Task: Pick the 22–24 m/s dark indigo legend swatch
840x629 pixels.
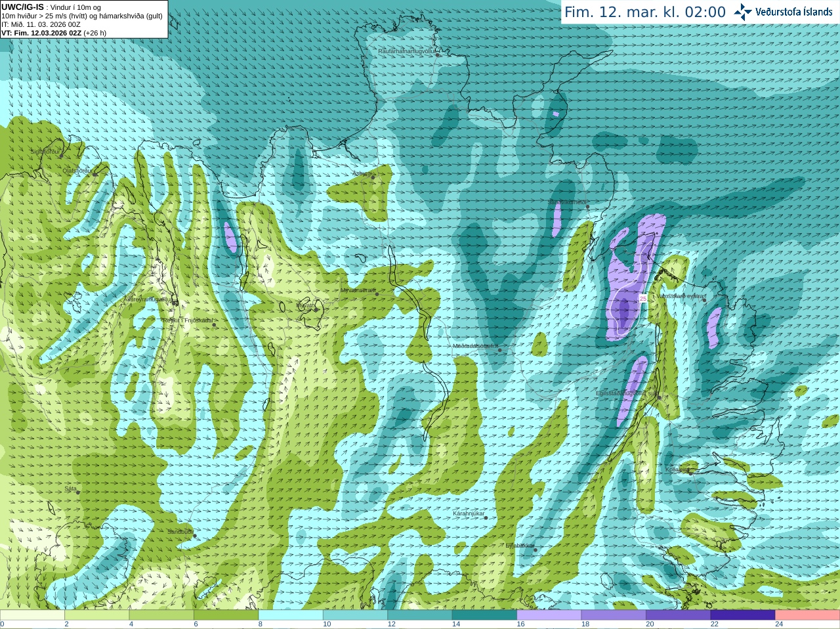Action: [743, 615]
